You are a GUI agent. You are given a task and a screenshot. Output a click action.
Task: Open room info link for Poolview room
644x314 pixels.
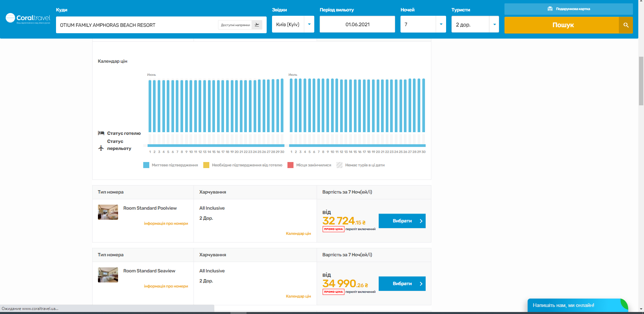click(x=166, y=223)
